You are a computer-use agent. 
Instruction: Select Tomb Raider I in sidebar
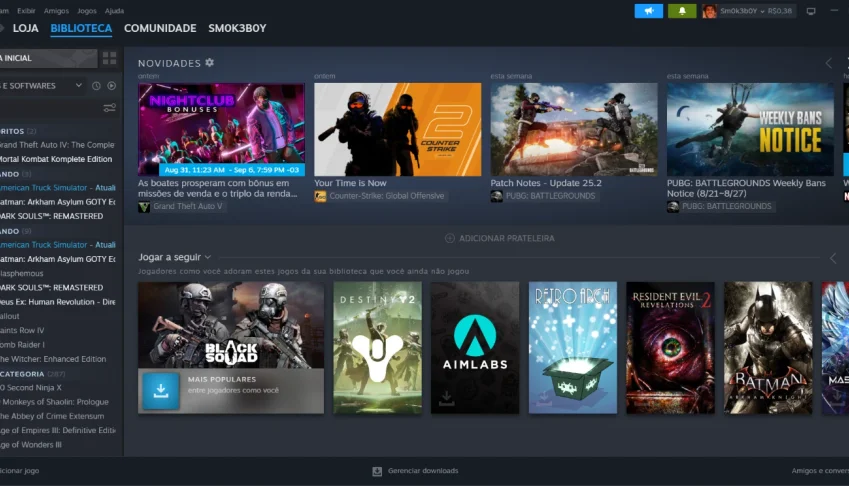(x=22, y=345)
